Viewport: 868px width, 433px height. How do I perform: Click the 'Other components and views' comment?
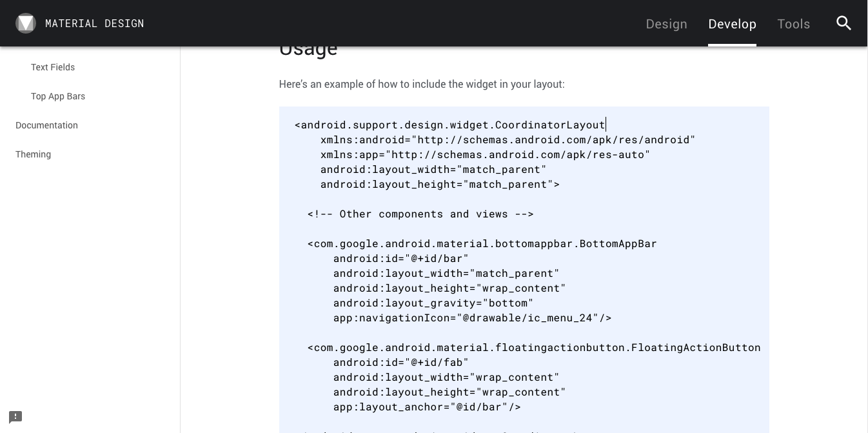click(x=420, y=214)
